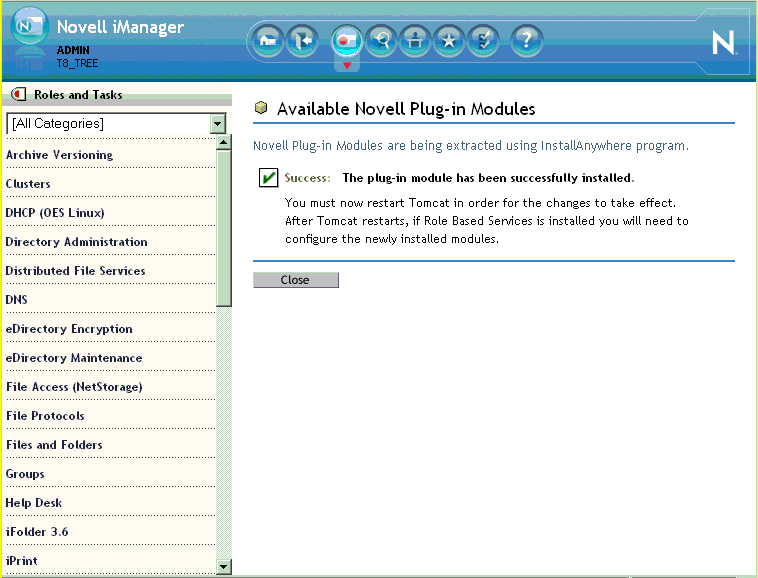Viewport: 758px width, 578px height.
Task: Open eDirectory Encryption role
Action: click(69, 329)
